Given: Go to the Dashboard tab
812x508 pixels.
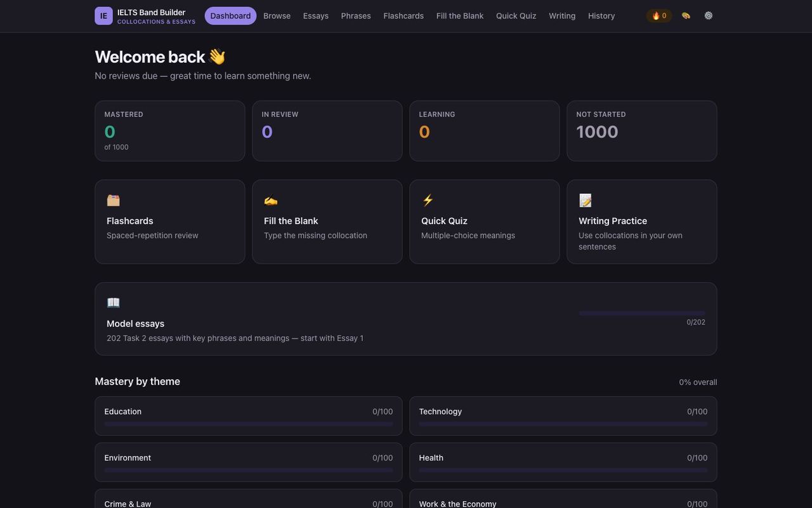Looking at the screenshot, I should pyautogui.click(x=230, y=16).
